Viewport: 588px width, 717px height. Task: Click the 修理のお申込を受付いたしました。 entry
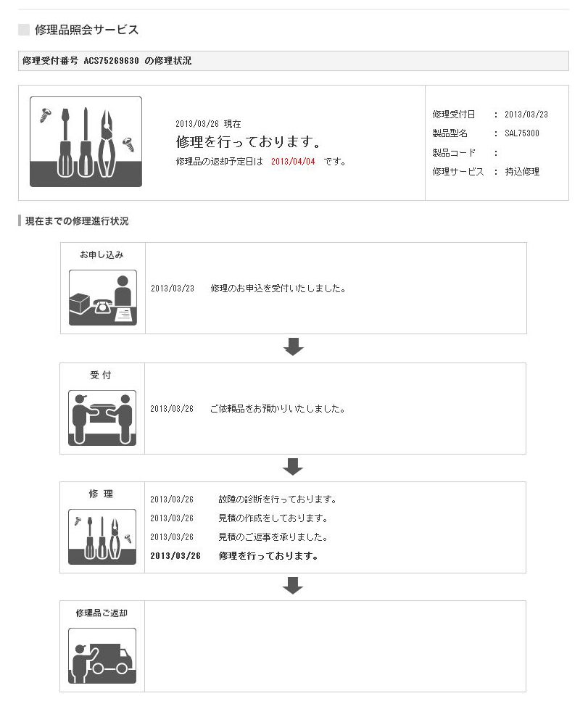(278, 289)
